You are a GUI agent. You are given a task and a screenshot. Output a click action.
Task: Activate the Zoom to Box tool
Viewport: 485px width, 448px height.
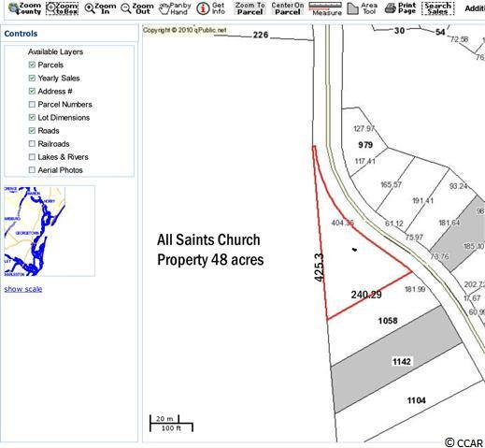click(62, 8)
